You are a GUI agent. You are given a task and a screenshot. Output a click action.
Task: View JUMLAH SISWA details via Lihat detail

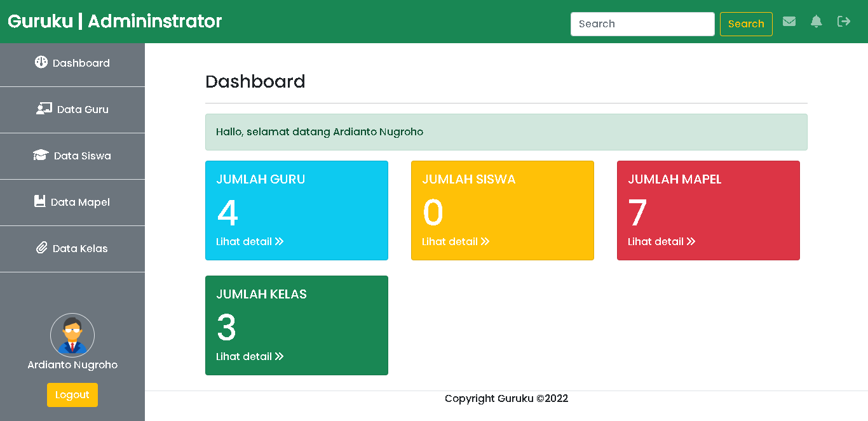click(x=456, y=241)
